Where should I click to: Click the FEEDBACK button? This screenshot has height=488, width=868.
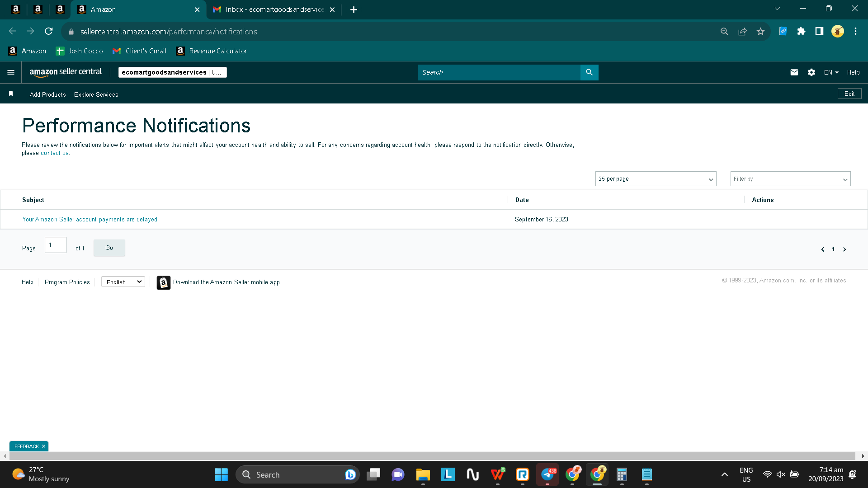pos(27,446)
